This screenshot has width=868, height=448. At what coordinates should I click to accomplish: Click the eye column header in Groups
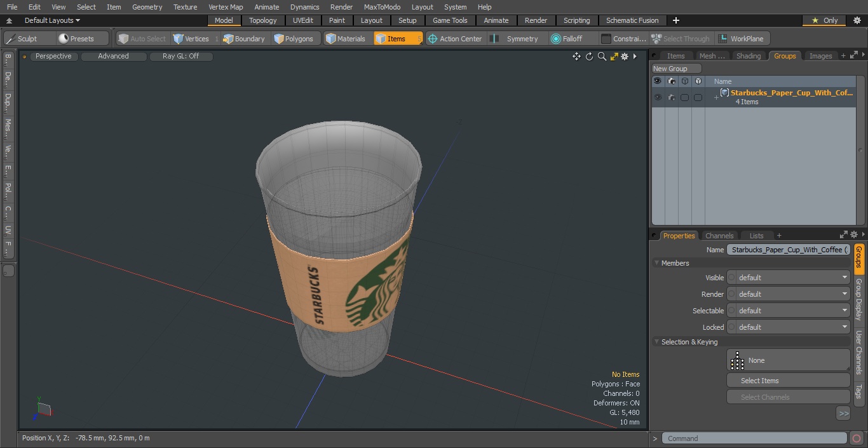tap(658, 81)
